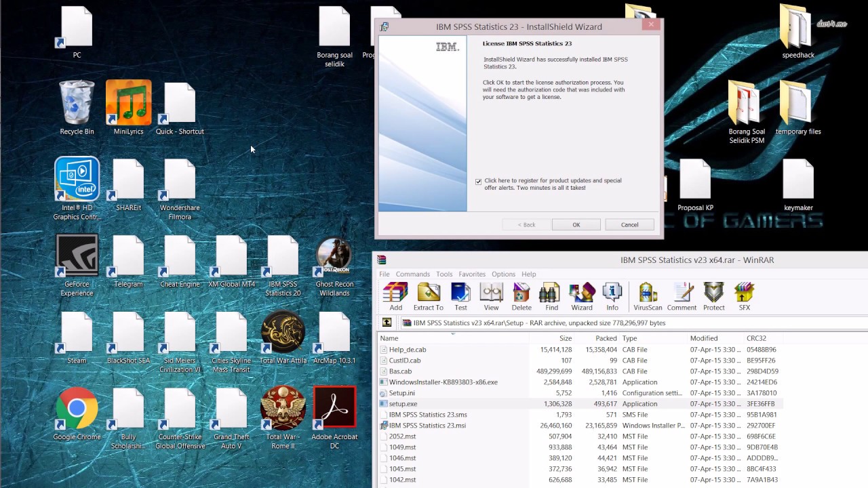Click the SFX toolbar icon

(x=745, y=296)
